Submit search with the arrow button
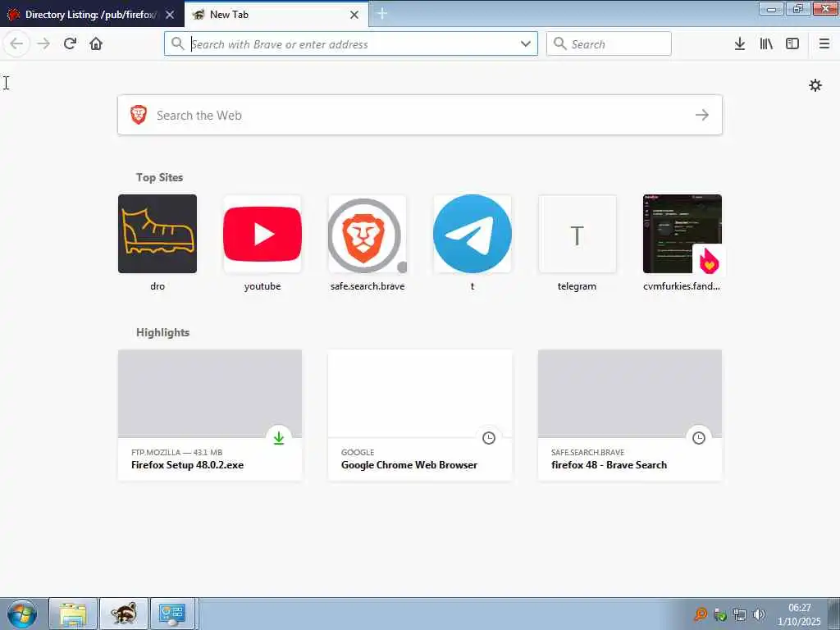 point(702,115)
